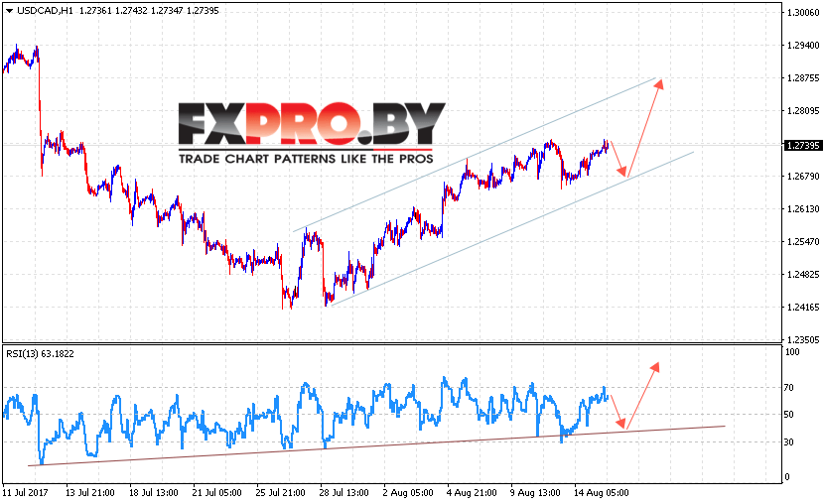Click the time axis label 4 Aug 21:00
This screenshot has height=504, width=824.
[x=472, y=493]
